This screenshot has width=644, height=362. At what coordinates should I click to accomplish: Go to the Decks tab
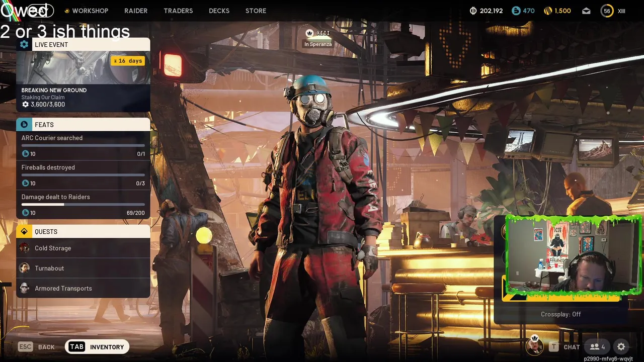point(219,11)
